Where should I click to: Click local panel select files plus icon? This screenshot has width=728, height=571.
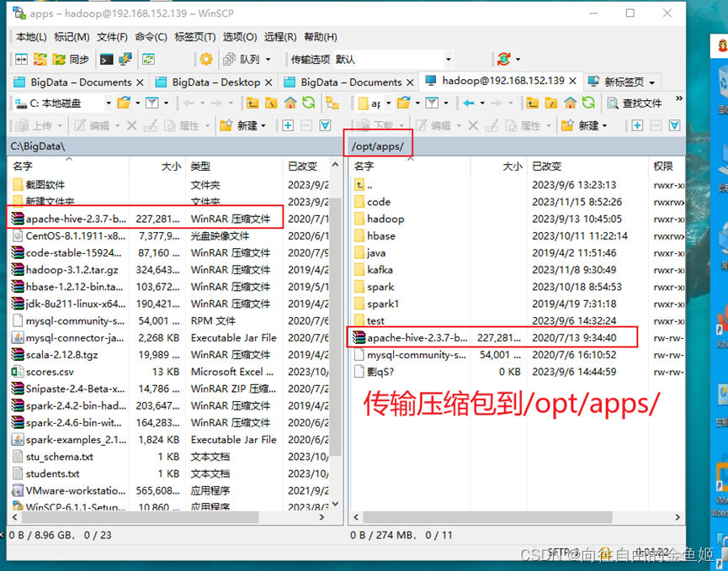288,125
